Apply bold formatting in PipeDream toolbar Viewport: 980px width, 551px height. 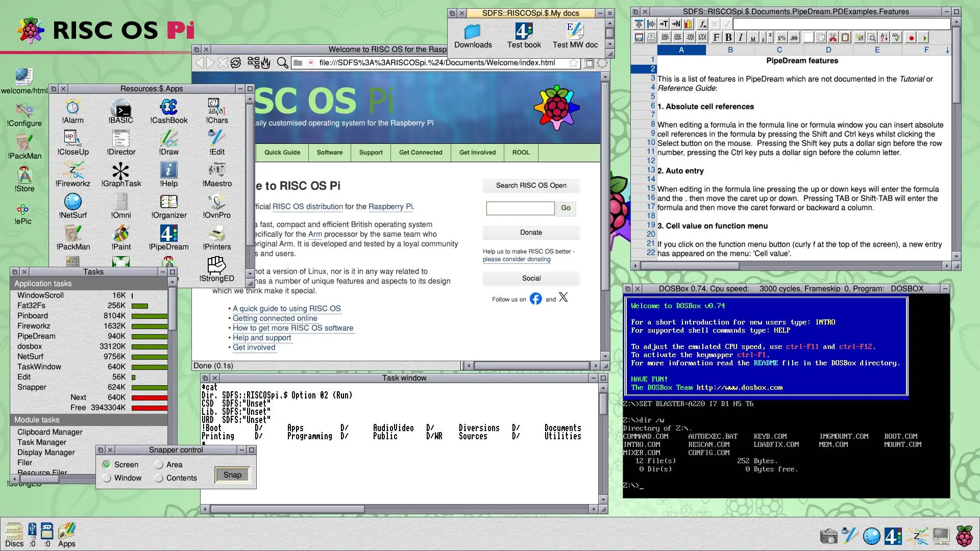[x=728, y=37]
